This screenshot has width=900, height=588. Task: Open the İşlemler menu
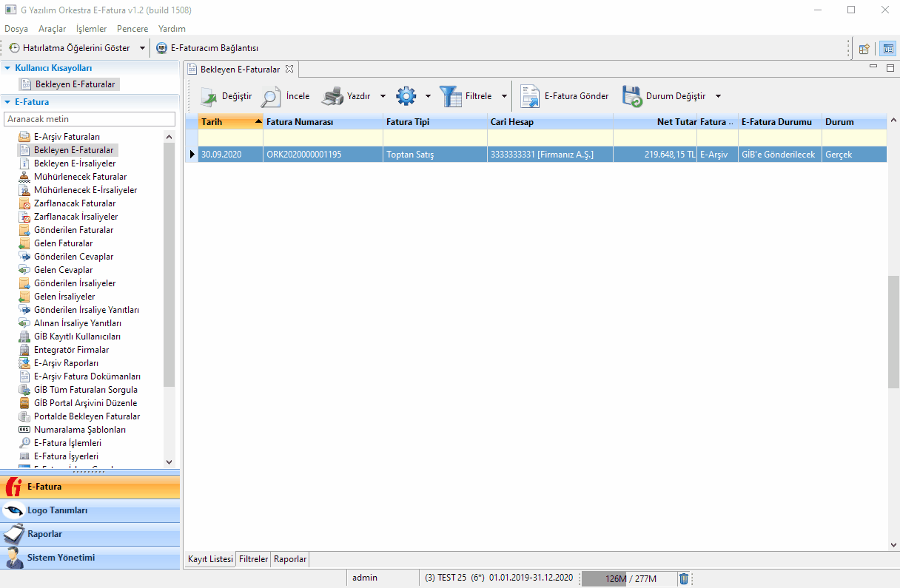point(91,29)
